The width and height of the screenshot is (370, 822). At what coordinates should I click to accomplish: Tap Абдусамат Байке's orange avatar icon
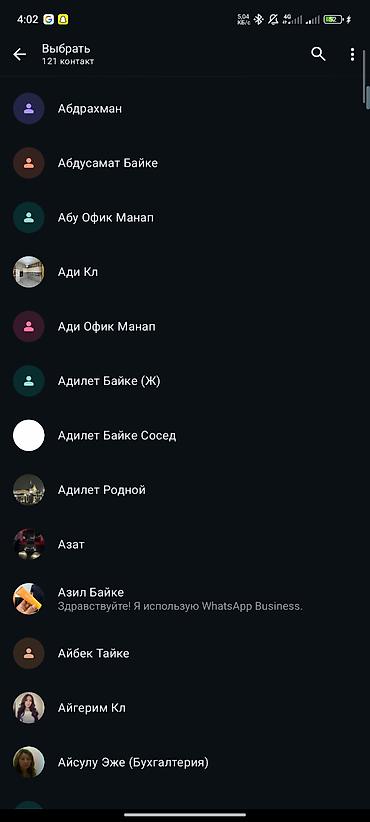pos(28,163)
